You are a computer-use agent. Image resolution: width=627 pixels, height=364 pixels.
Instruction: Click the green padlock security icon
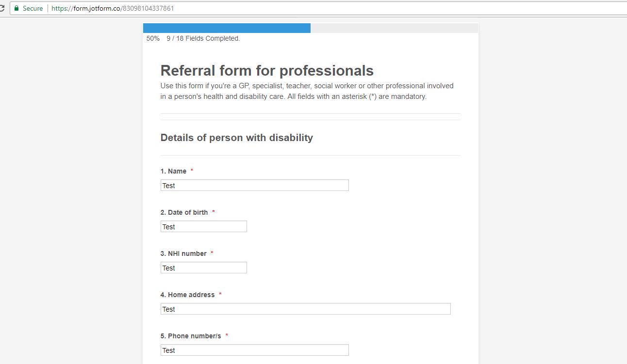[16, 8]
